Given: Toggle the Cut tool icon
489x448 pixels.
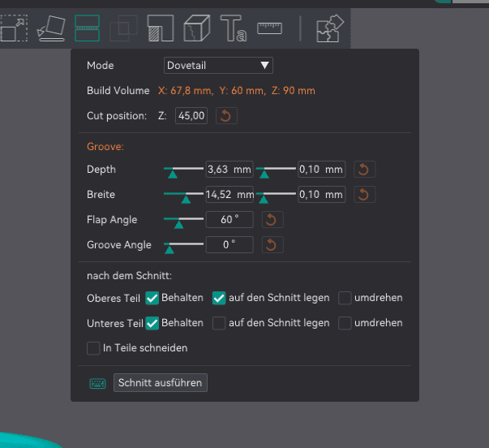Looking at the screenshot, I should [88, 28].
